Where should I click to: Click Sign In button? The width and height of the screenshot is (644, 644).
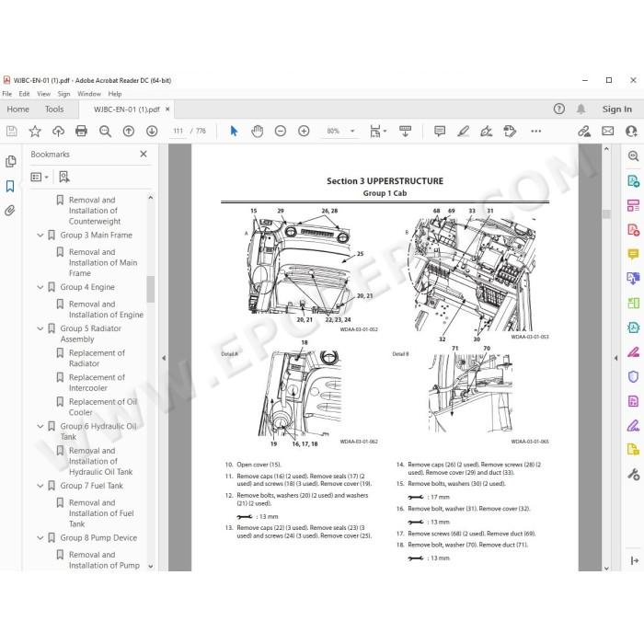click(617, 109)
